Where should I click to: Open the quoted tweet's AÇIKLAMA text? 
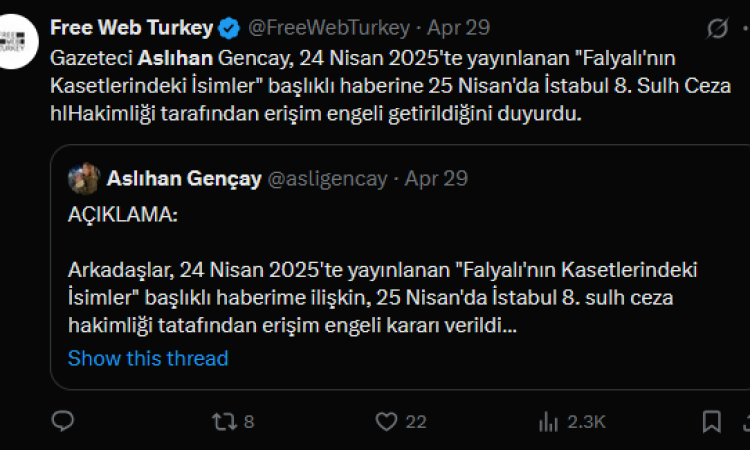[122, 217]
